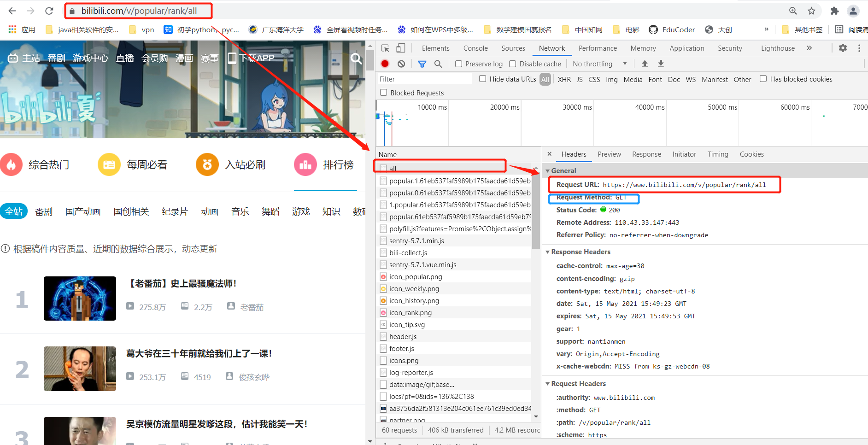Check Has blocked cookies checkbox
This screenshot has height=445, width=868.
[x=763, y=79]
